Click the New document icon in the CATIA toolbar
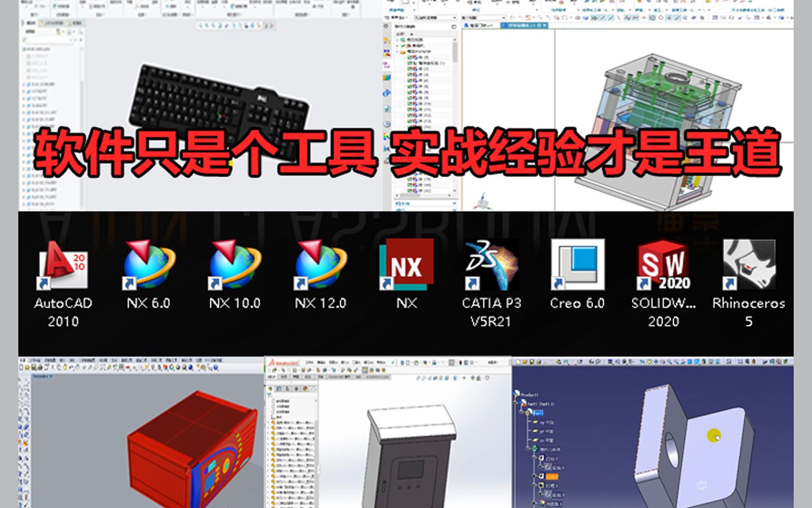 click(x=518, y=362)
